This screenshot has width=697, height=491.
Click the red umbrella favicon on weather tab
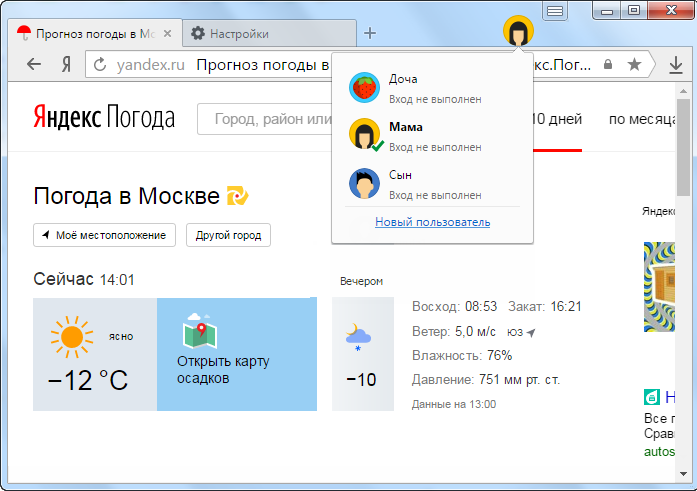24,33
